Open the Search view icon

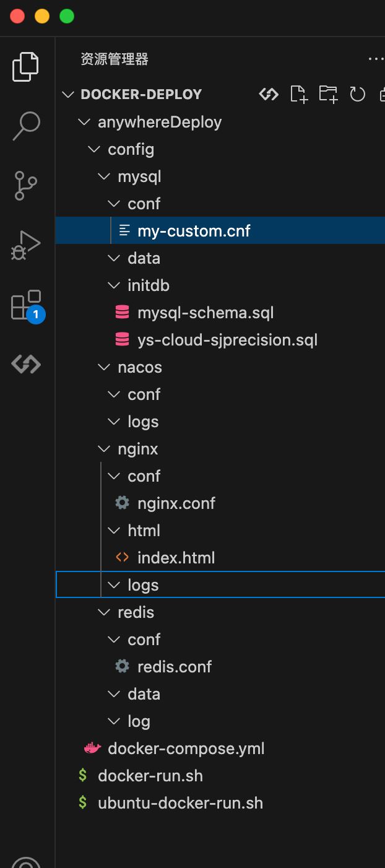(x=27, y=126)
